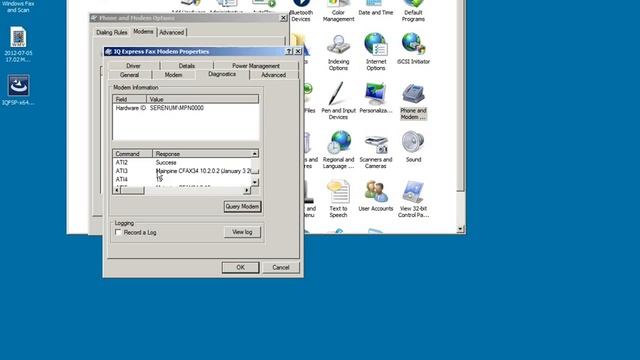
Task: Open Phone and Modem icon in Control Panel
Action: pos(413,102)
